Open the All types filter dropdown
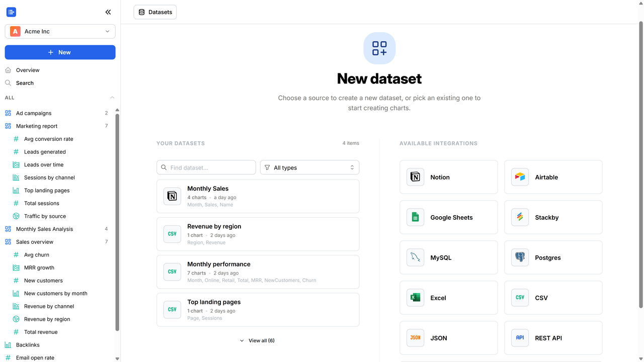Image resolution: width=644 pixels, height=362 pixels. 309,167
